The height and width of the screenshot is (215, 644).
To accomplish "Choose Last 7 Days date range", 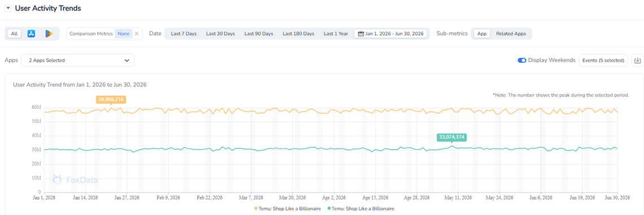I will coord(184,34).
